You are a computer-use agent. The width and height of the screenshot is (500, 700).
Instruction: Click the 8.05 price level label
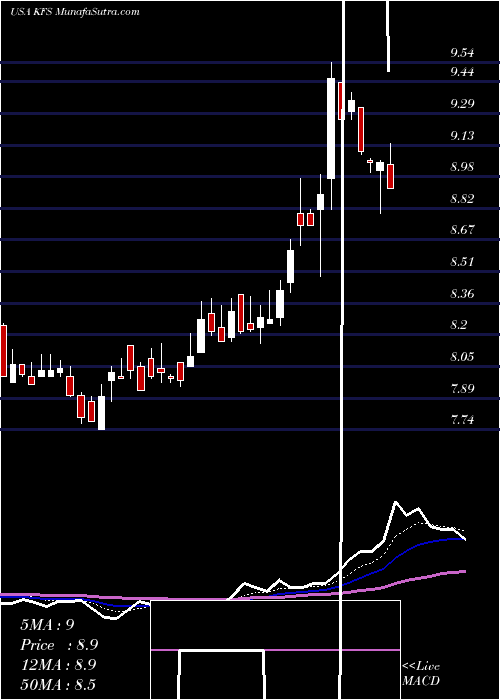point(462,356)
